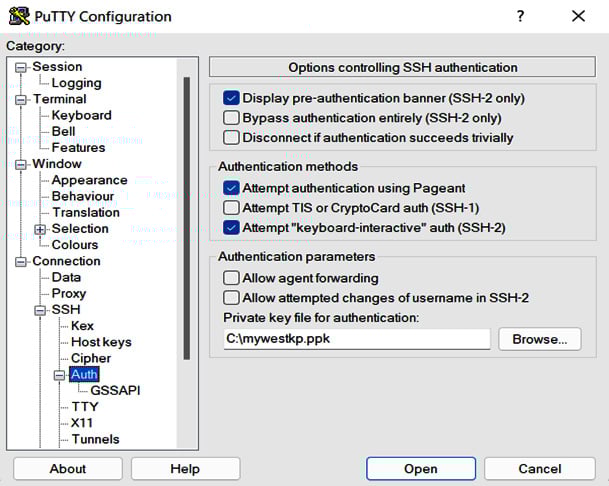Open Colours category
Screen dimensions: 609x486
75,245
